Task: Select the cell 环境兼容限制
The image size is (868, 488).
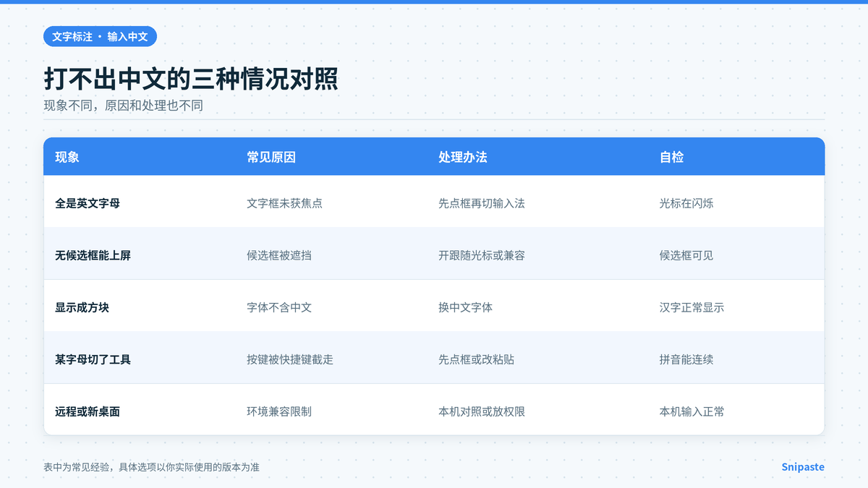Action: coord(279,411)
